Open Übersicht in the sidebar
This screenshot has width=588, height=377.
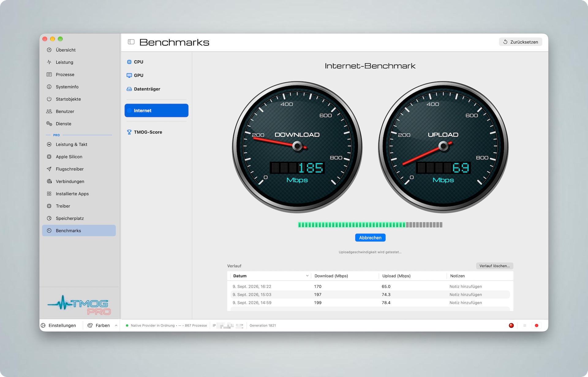(x=79, y=50)
